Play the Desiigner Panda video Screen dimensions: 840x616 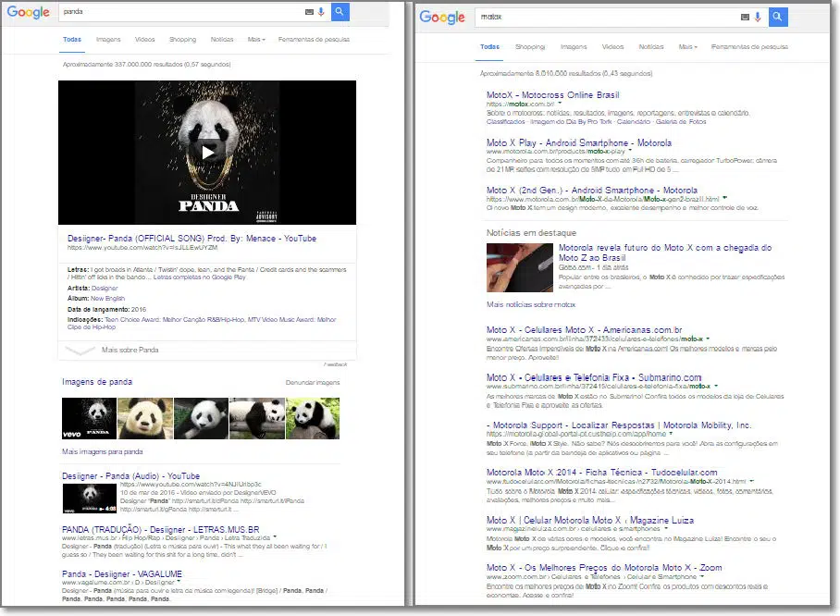pos(208,153)
